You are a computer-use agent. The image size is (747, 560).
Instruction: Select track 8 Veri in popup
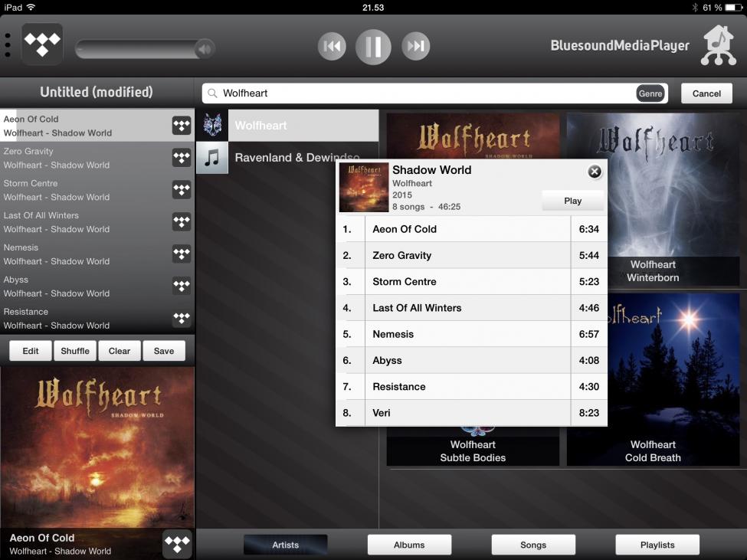[471, 413]
